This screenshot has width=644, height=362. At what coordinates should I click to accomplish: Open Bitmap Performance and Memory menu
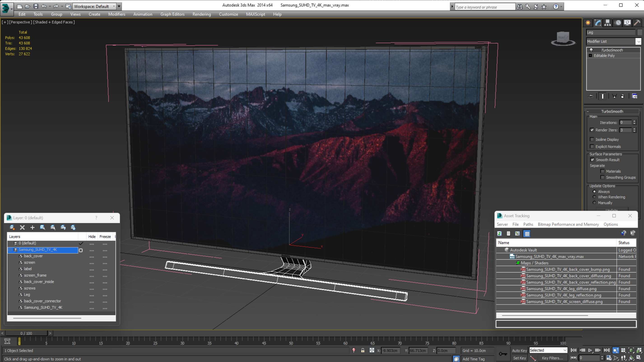pos(568,224)
